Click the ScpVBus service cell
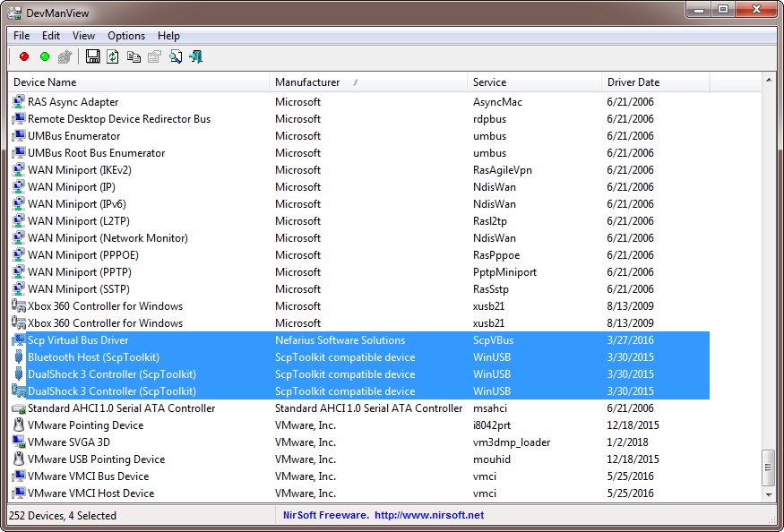The image size is (784, 532). [x=494, y=340]
